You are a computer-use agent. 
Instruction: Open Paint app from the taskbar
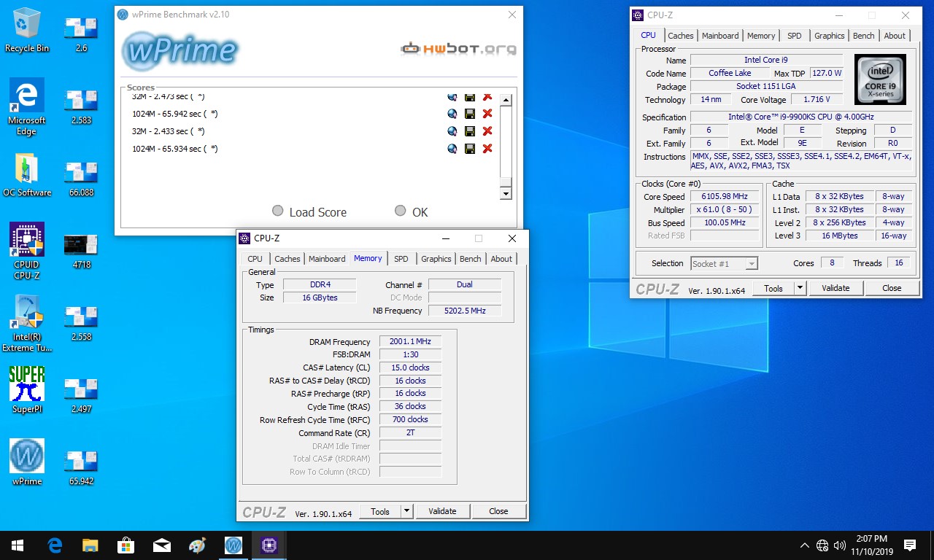pyautogui.click(x=197, y=545)
